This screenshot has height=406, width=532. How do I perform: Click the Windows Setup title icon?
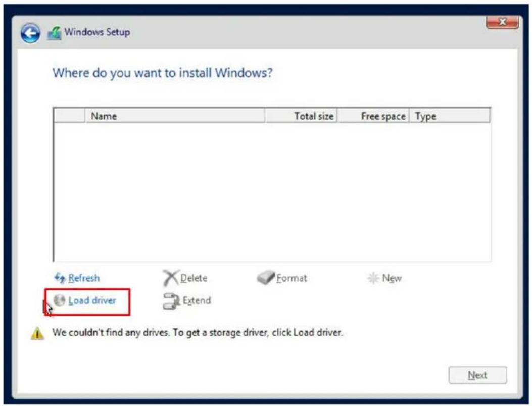(54, 33)
